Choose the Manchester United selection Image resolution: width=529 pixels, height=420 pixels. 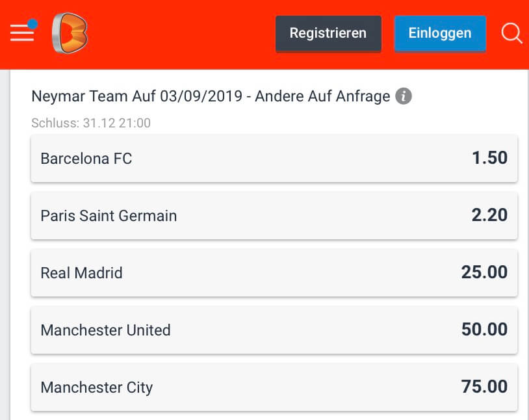click(274, 330)
